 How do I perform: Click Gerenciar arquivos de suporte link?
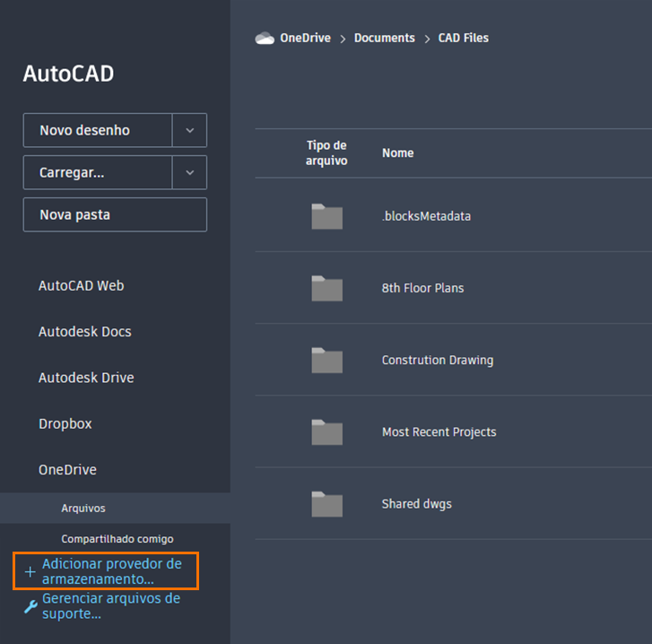click(x=111, y=605)
